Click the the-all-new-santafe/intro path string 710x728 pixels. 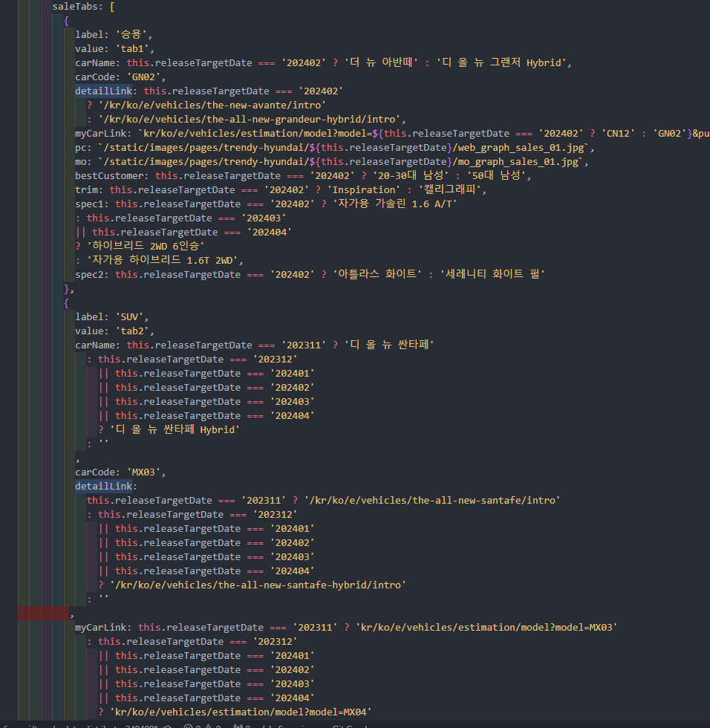point(432,501)
